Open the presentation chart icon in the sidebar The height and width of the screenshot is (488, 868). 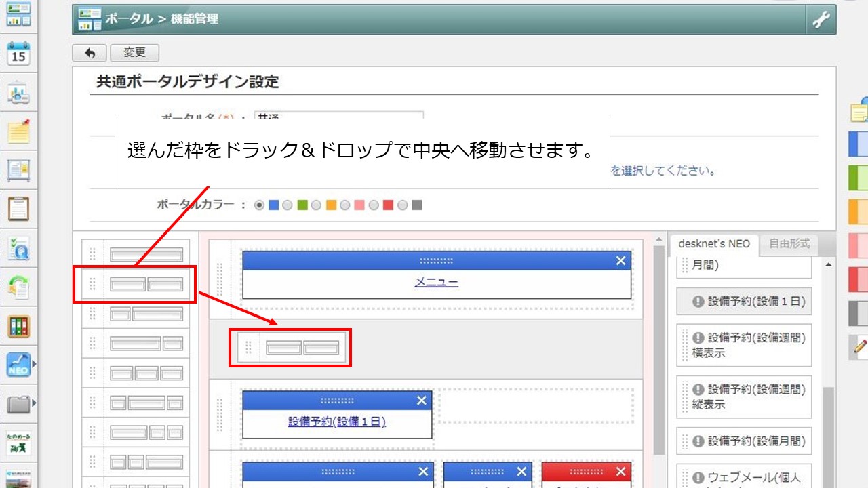pyautogui.click(x=18, y=93)
